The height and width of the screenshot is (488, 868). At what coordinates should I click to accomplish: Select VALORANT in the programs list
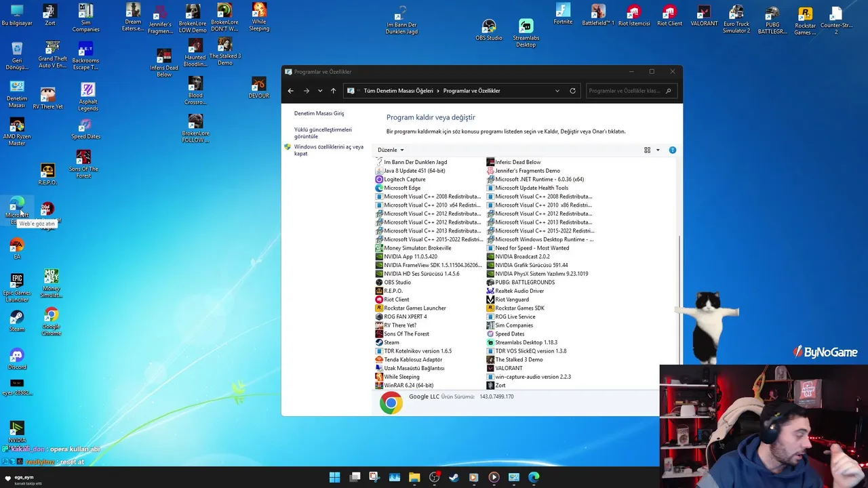point(509,368)
